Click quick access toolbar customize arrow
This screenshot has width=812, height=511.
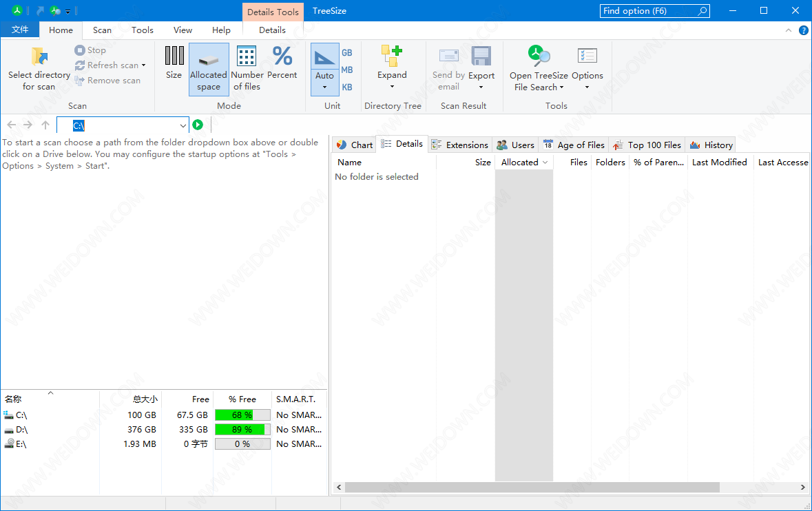pos(68,11)
